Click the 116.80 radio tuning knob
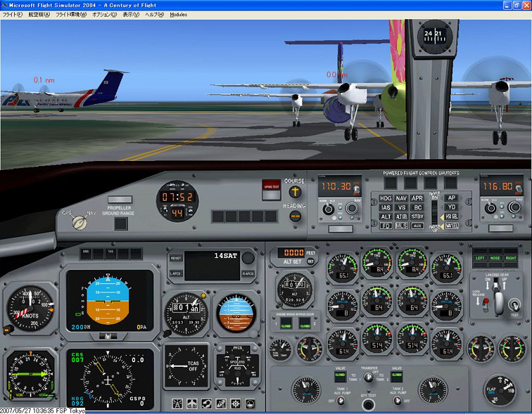Screen dimensions: 532x414 point(514,207)
